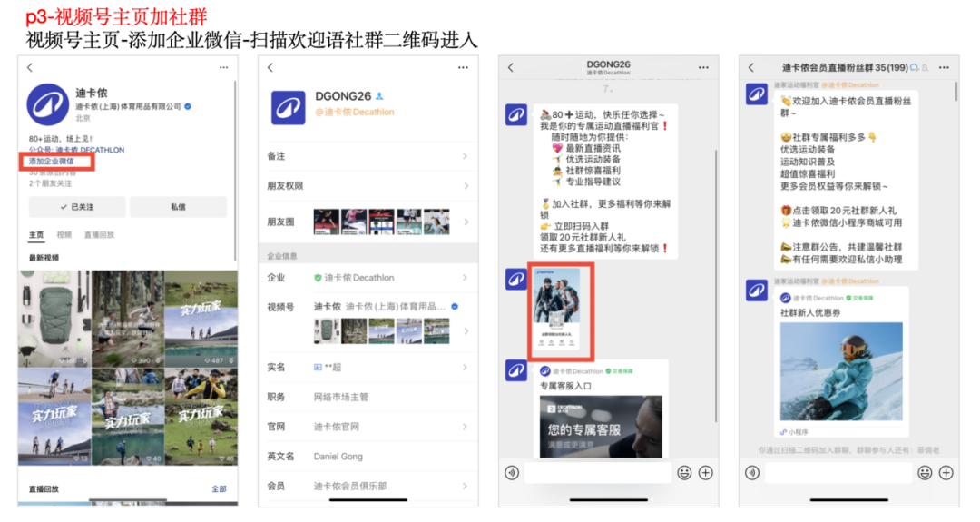Switch to the 直播回放 tab
The image size is (980, 522).
click(99, 235)
